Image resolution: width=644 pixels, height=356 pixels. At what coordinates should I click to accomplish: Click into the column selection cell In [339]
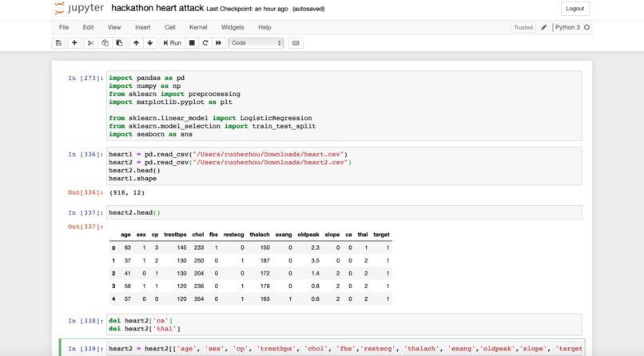(344, 349)
